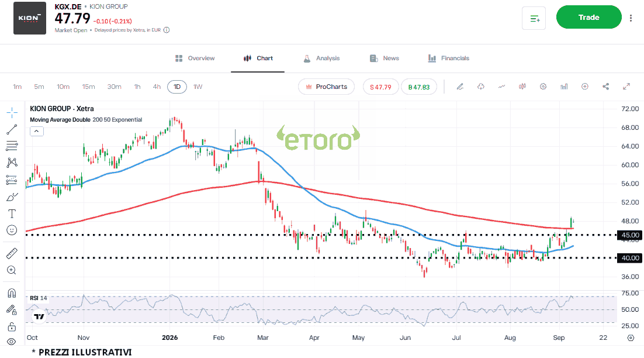Image resolution: width=644 pixels, height=358 pixels.
Task: Click the add compare plus icon
Action: pyautogui.click(x=585, y=87)
